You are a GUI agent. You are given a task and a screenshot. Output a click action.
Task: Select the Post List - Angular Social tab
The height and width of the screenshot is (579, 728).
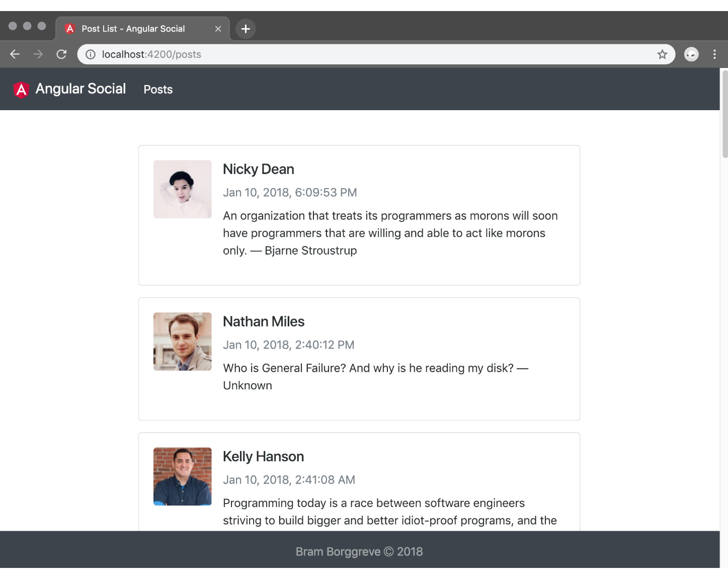(143, 29)
